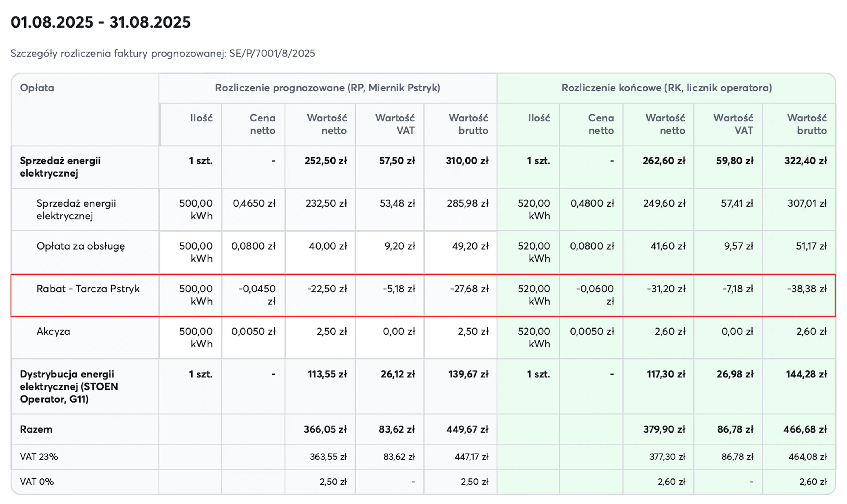The width and height of the screenshot is (847, 504).
Task: Click the 310,00 zł forecast gross value
Action: click(467, 161)
